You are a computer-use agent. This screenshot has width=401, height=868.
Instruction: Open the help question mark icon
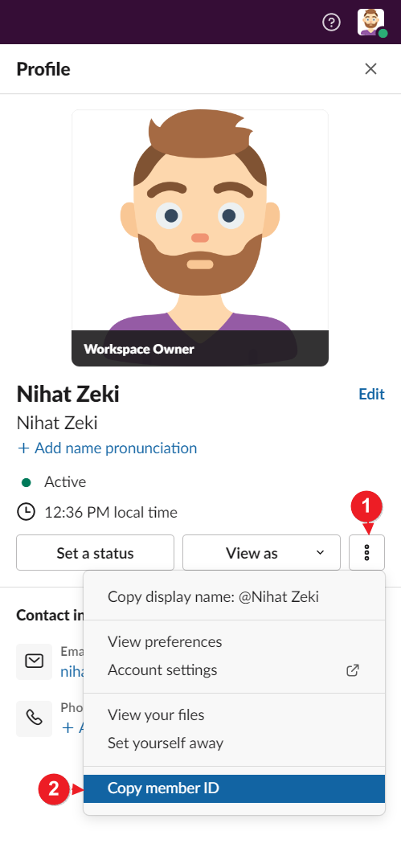point(331,23)
